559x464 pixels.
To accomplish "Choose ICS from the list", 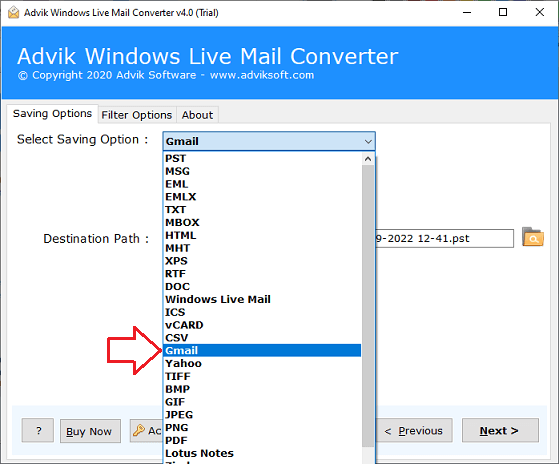I will point(262,312).
